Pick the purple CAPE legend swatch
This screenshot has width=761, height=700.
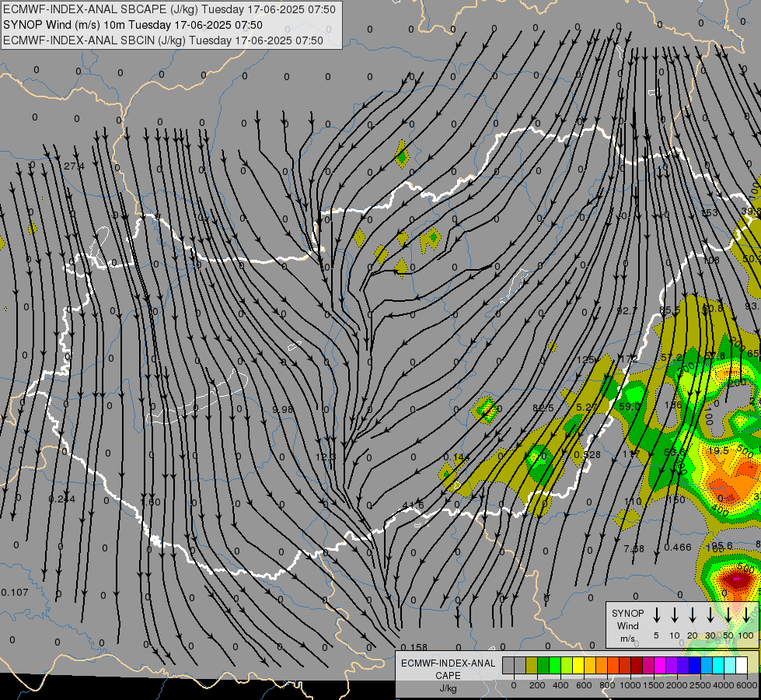click(x=671, y=665)
